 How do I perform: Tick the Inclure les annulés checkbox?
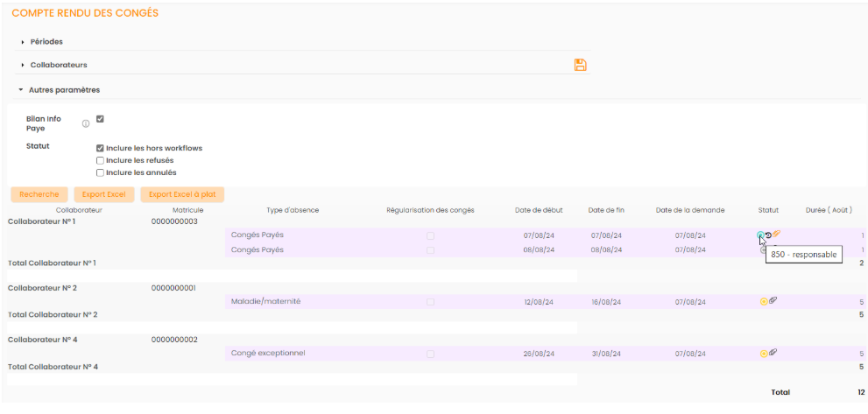(x=100, y=172)
